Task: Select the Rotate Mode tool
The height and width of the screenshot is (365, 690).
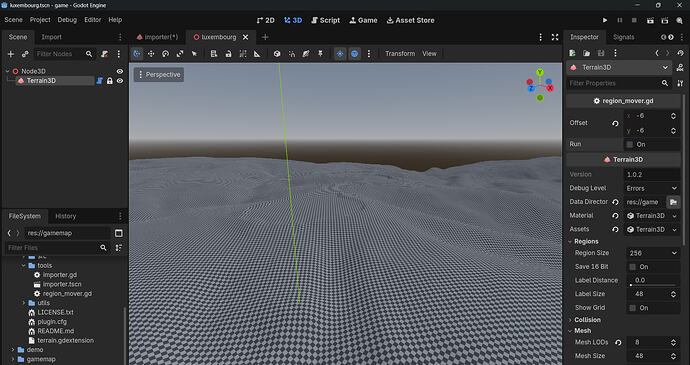Action: tap(165, 54)
